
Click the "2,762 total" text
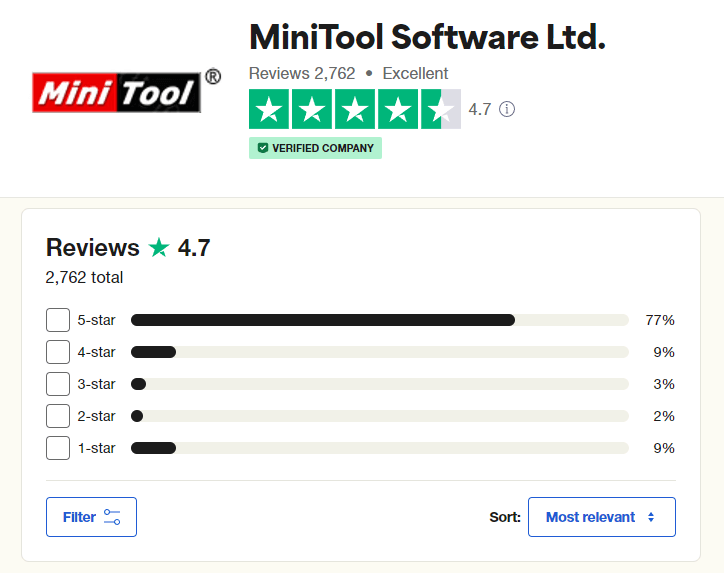pos(84,277)
